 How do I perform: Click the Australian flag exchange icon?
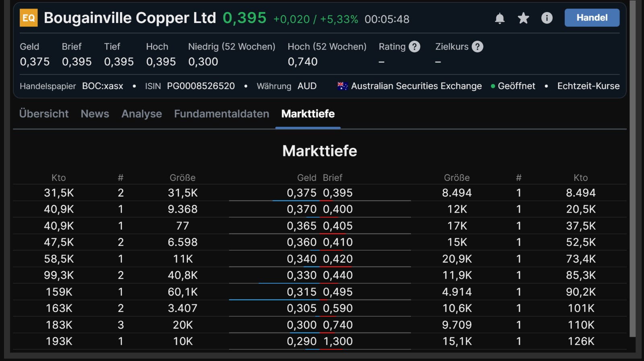(x=343, y=86)
